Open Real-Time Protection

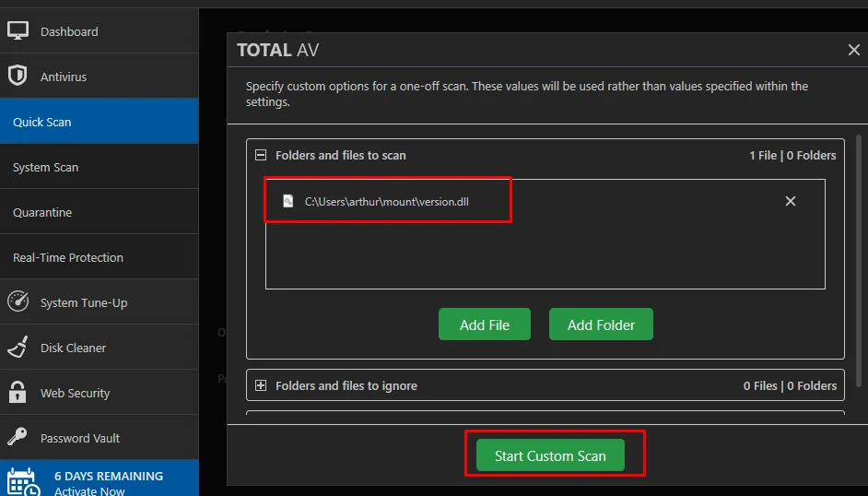[x=100, y=257]
